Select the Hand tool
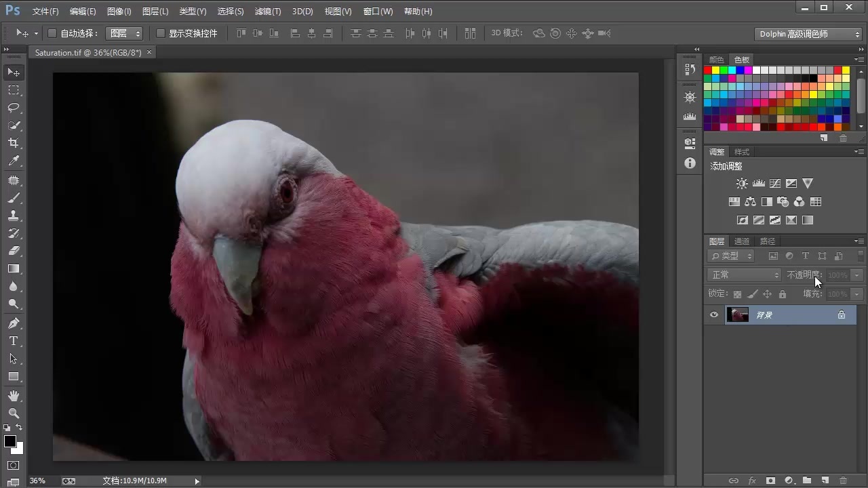This screenshot has width=868, height=488. click(14, 395)
